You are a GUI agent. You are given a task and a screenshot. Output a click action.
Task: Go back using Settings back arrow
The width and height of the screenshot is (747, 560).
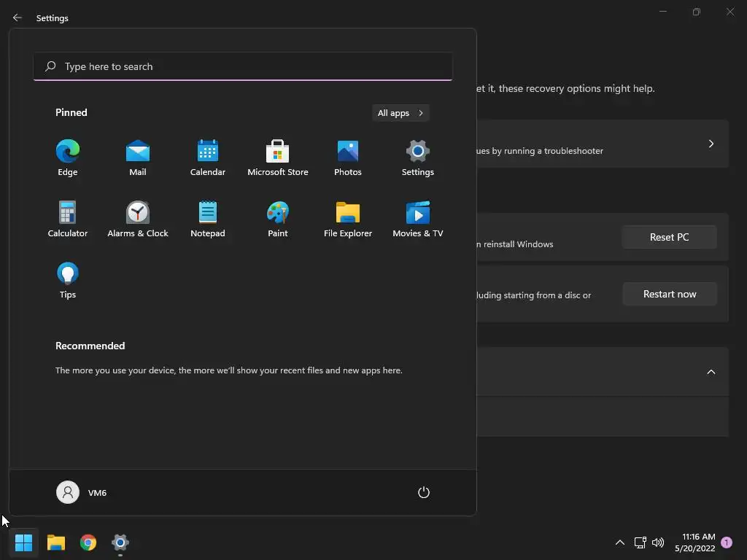click(18, 17)
